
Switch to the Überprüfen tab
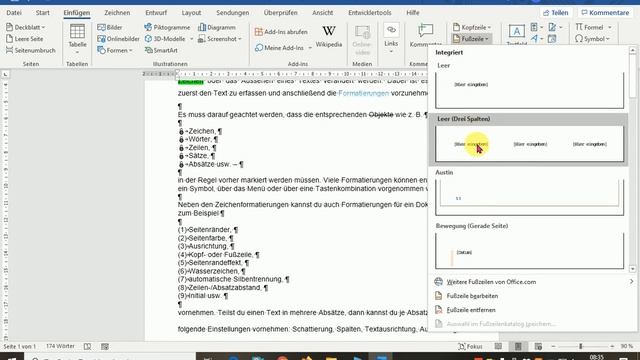coord(280,13)
